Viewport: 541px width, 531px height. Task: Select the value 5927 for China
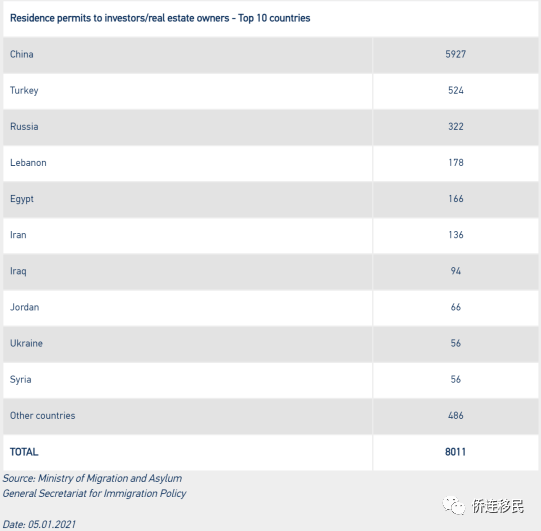455,54
